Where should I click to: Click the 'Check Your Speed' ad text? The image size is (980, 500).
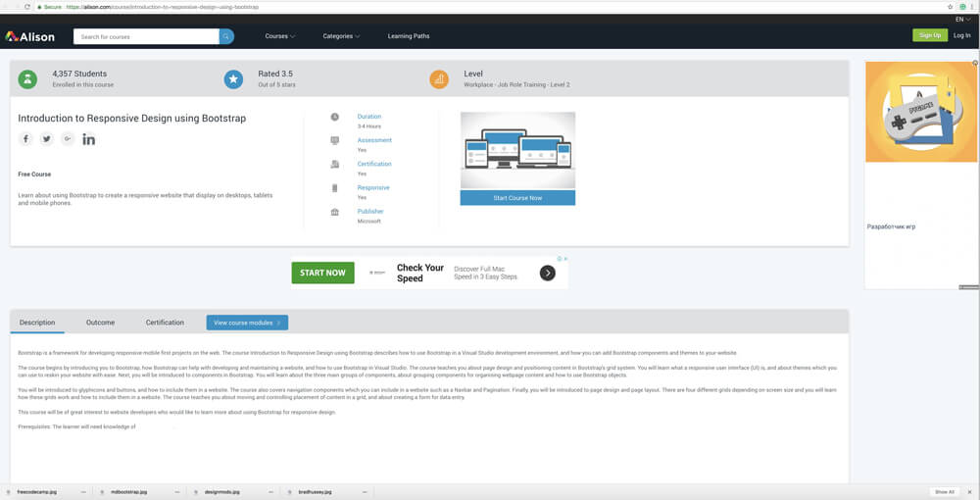coord(420,274)
